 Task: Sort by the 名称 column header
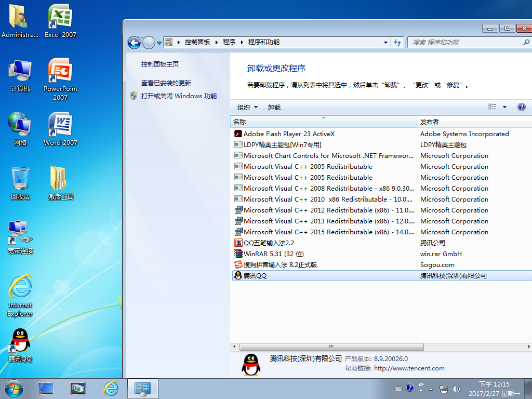[x=323, y=122]
